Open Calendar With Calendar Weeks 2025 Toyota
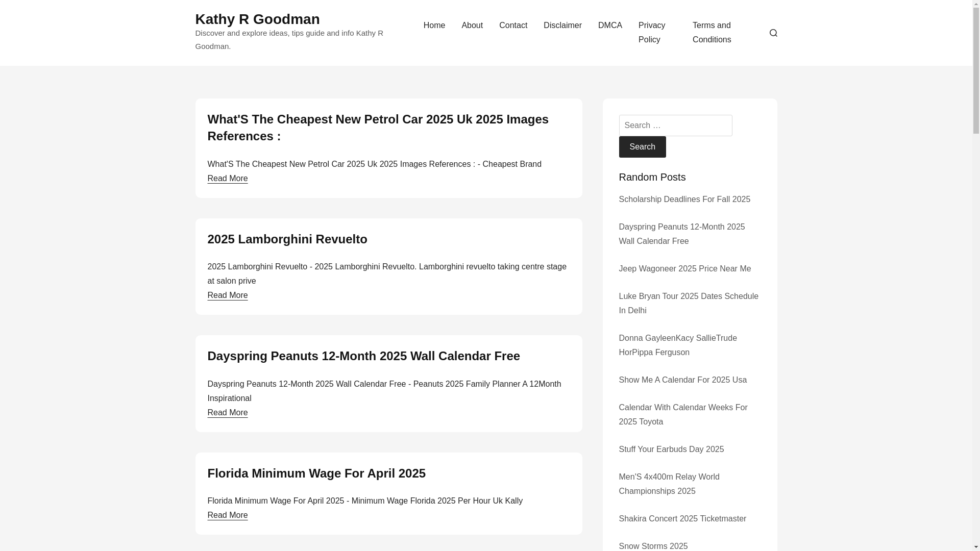This screenshot has height=551, width=980. (x=683, y=415)
